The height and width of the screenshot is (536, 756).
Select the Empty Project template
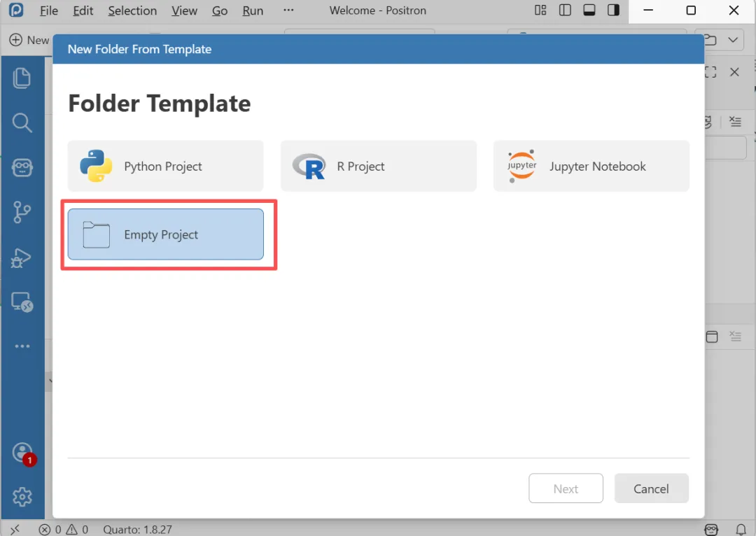tap(165, 234)
